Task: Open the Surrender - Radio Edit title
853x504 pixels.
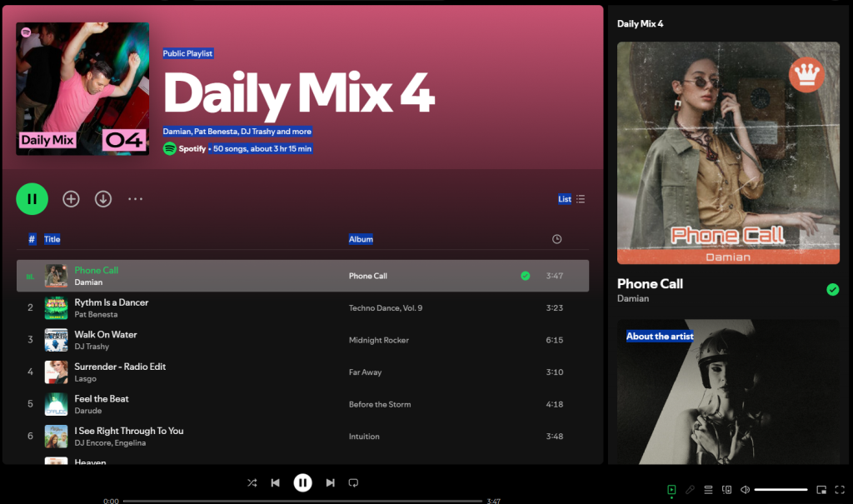Action: pos(120,367)
